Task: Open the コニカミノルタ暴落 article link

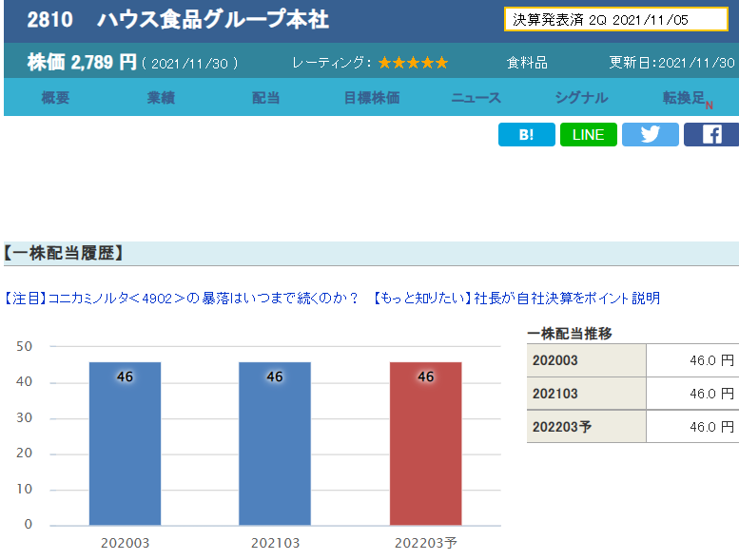Action: click(x=181, y=299)
